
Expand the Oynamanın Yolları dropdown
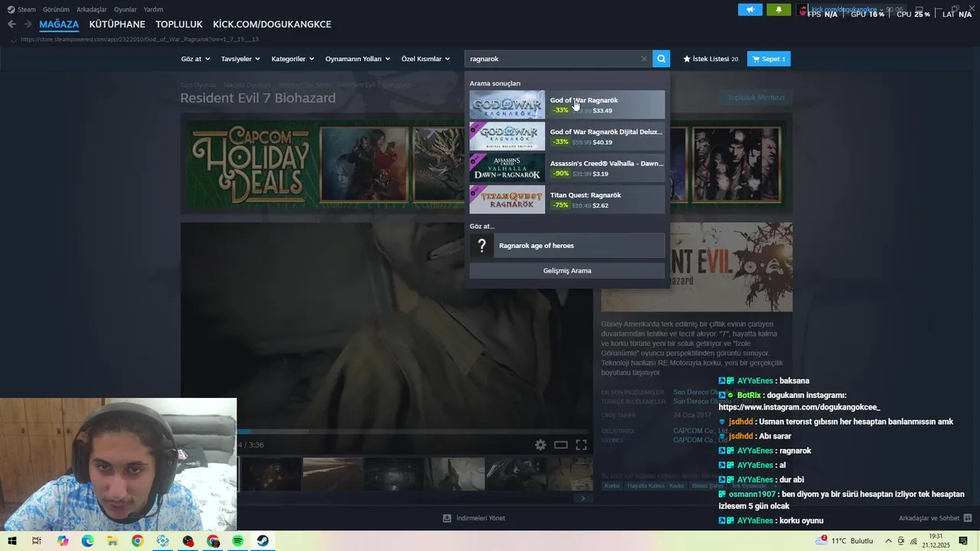(x=358, y=59)
